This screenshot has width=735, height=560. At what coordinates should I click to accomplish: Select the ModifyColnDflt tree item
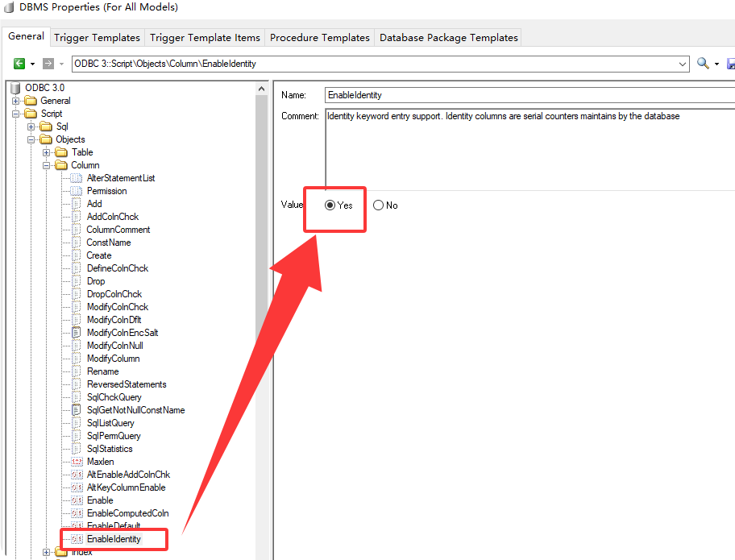click(114, 320)
